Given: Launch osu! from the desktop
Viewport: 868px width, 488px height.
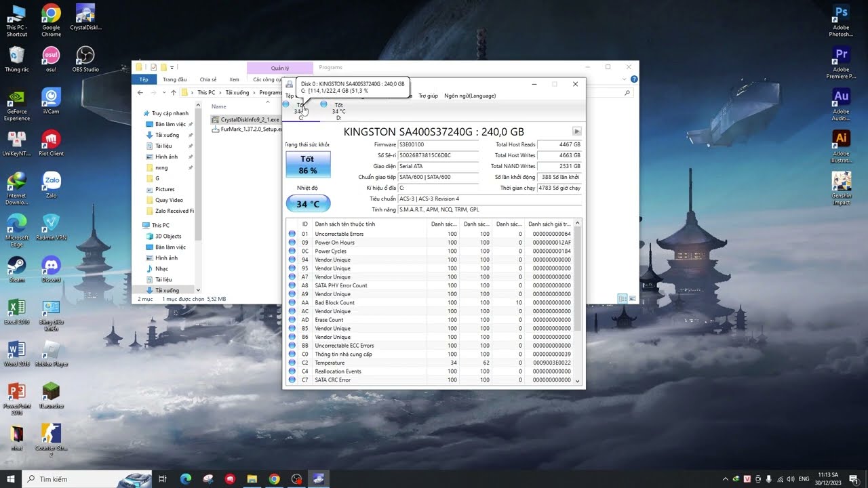Looking at the screenshot, I should [x=51, y=60].
